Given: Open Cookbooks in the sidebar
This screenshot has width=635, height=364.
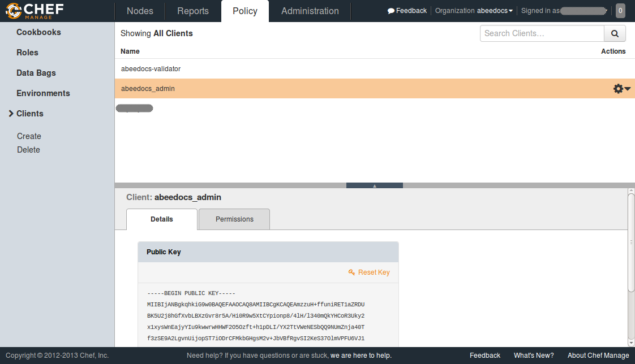Looking at the screenshot, I should (x=39, y=32).
